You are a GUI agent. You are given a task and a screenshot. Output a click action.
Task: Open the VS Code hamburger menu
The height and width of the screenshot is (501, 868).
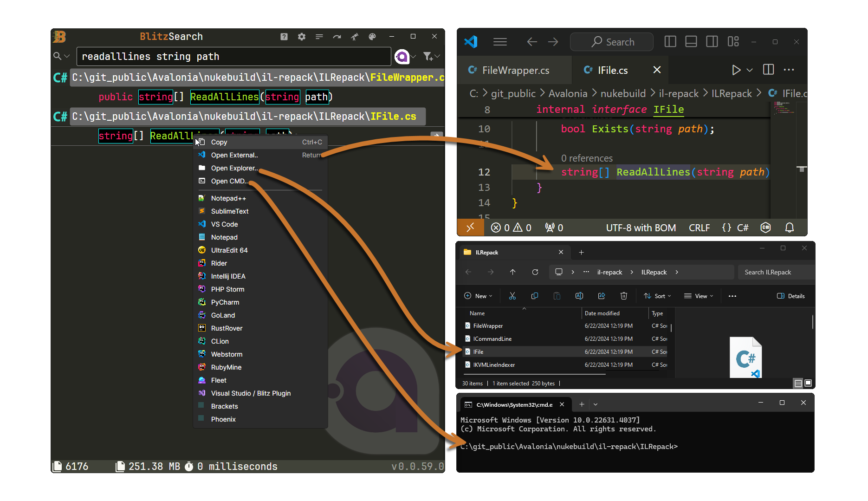tap(500, 42)
